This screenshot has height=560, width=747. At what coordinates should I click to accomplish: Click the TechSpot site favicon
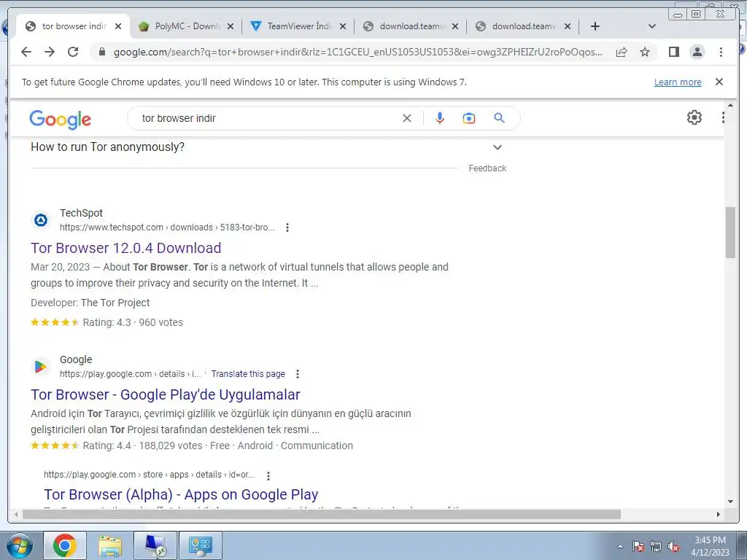[x=41, y=220]
